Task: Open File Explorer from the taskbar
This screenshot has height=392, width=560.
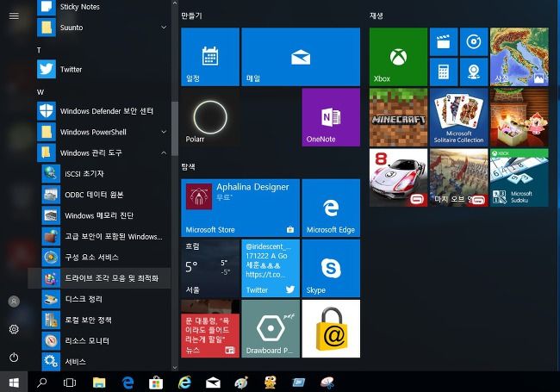Action: [99, 383]
